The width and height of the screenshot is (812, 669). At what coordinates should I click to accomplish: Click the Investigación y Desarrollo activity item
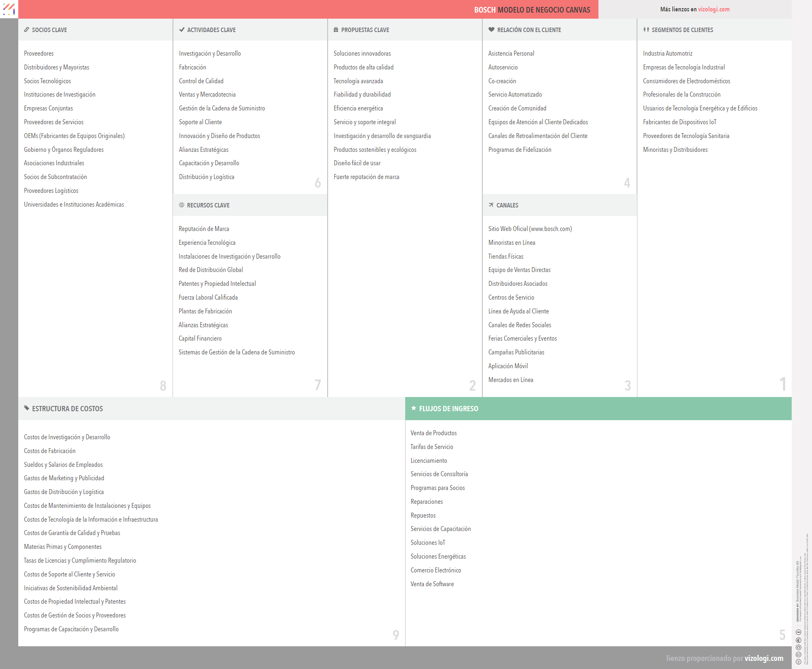pyautogui.click(x=209, y=54)
